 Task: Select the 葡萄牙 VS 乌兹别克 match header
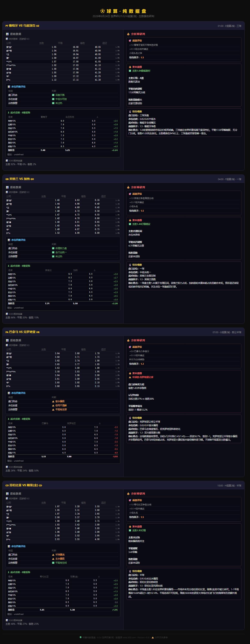123,26
